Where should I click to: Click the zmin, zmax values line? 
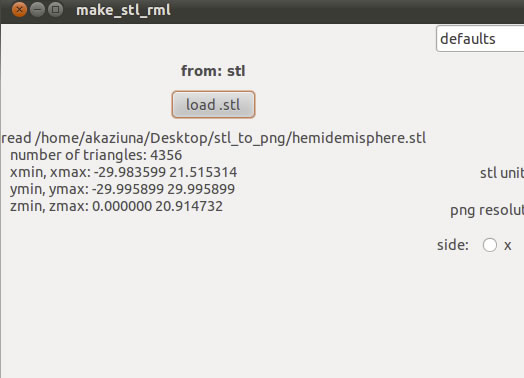pyautogui.click(x=116, y=206)
